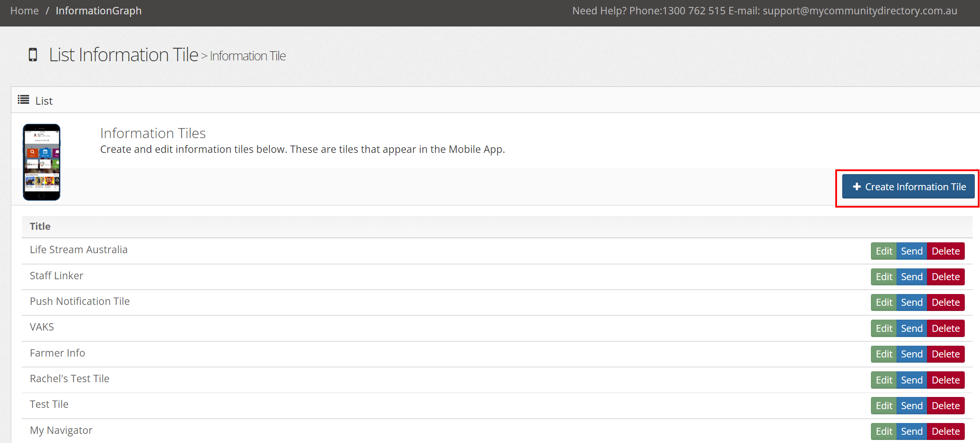980x443 pixels.
Task: Select the Staff Linker title text
Action: (x=56, y=276)
